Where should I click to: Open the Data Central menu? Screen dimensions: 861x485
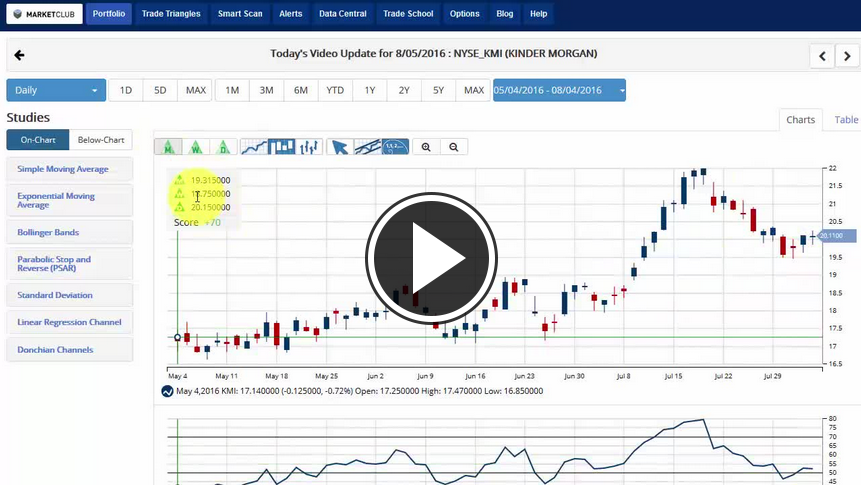click(x=343, y=14)
